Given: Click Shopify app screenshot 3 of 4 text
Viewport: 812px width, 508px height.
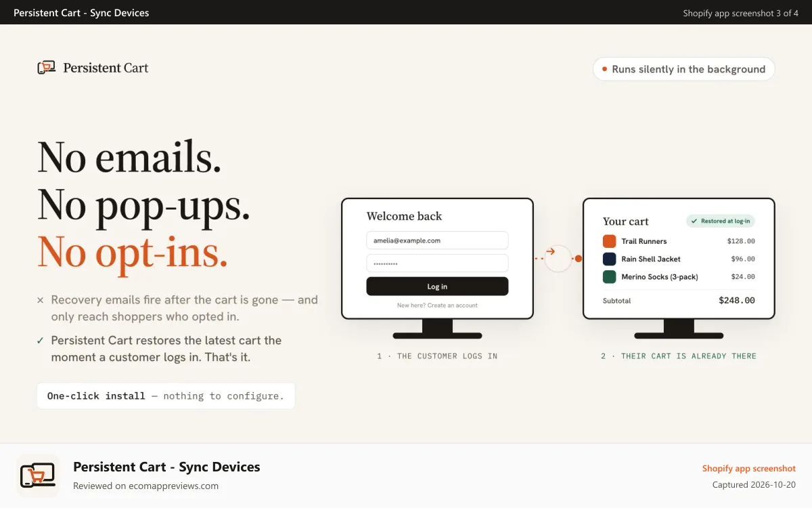Looking at the screenshot, I should (x=741, y=13).
